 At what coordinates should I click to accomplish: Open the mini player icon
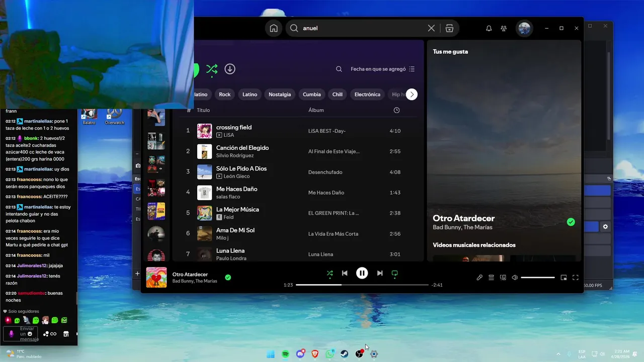click(563, 278)
